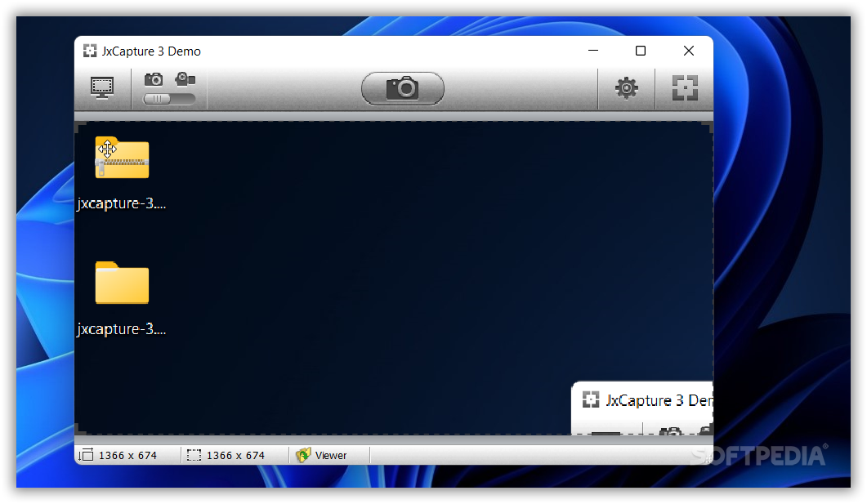
Task: Select the screen capture mode monitor icon
Action: pos(102,88)
